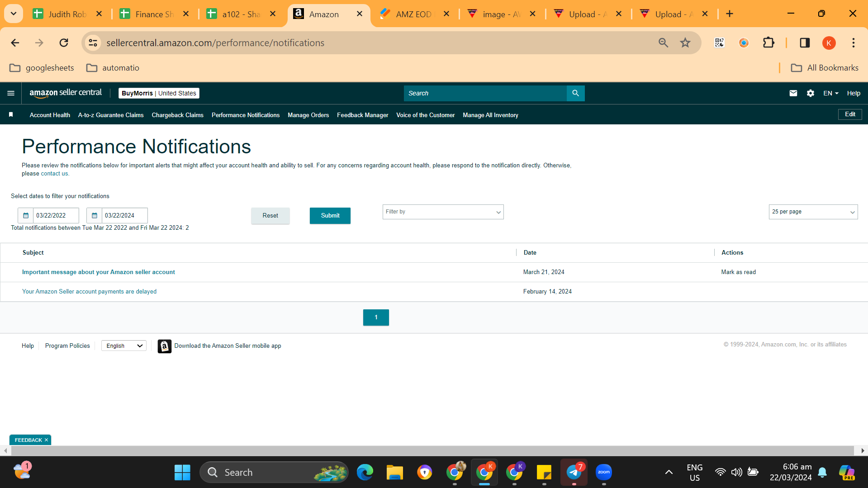868x488 pixels.
Task: Click the search magnifier button in Seller Central
Action: (x=575, y=93)
